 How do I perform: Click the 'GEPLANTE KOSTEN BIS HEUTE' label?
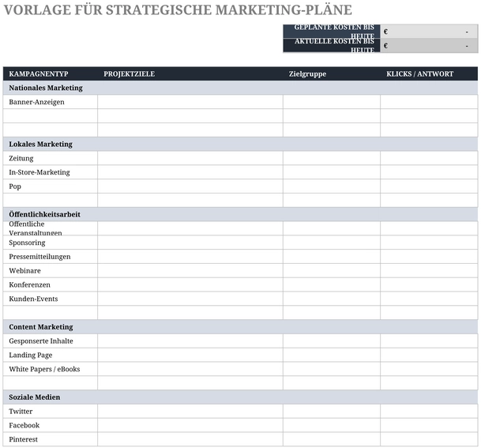332,32
